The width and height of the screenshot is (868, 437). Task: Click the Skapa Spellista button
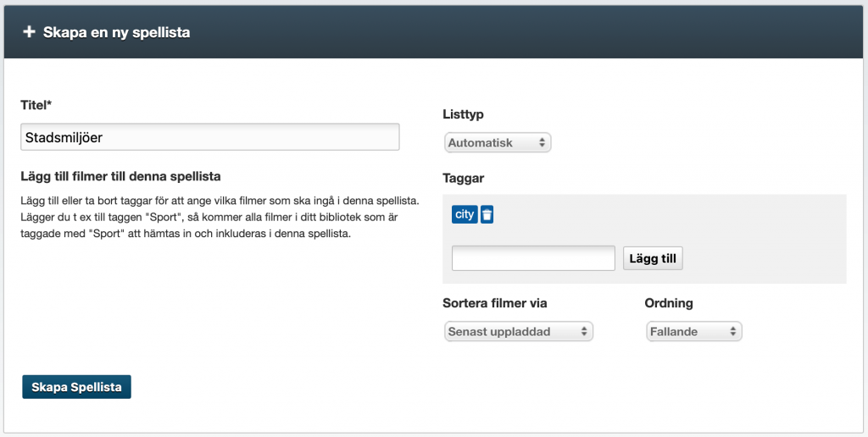[x=76, y=387]
